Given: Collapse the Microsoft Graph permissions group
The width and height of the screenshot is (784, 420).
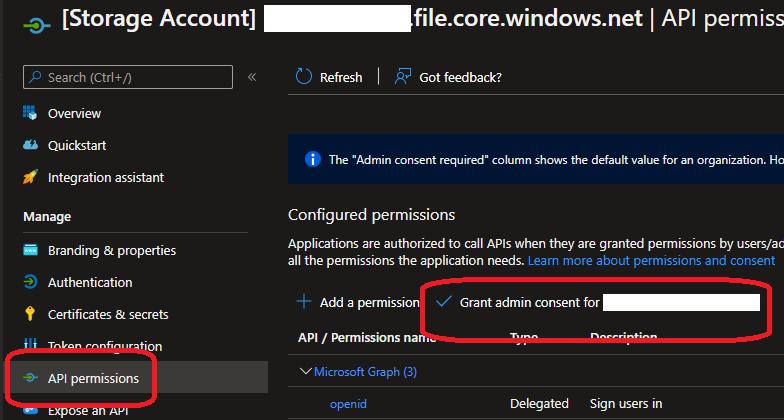Looking at the screenshot, I should [x=306, y=372].
